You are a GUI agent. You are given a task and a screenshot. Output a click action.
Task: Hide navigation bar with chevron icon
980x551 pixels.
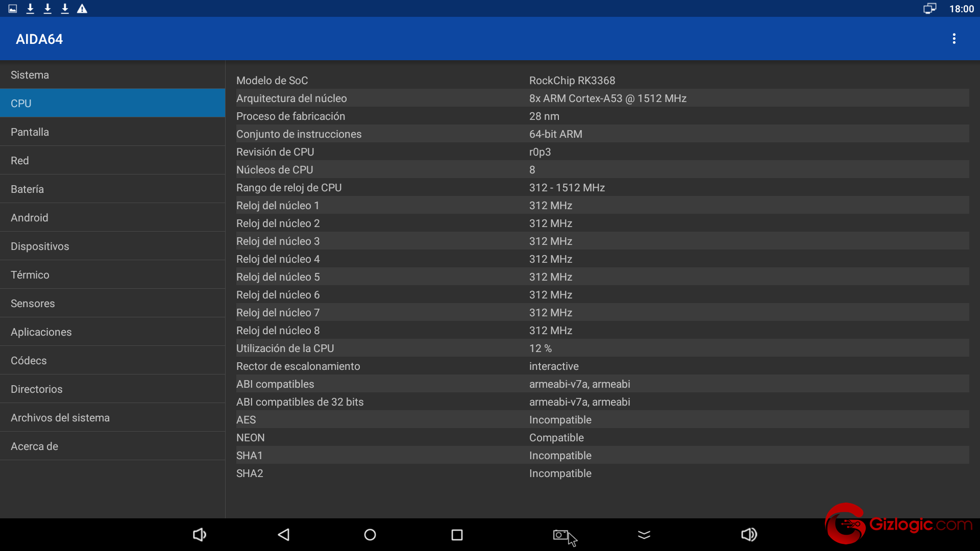(x=644, y=534)
